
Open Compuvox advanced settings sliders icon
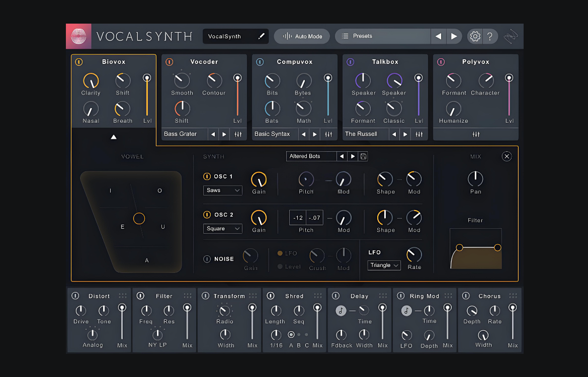[328, 134]
